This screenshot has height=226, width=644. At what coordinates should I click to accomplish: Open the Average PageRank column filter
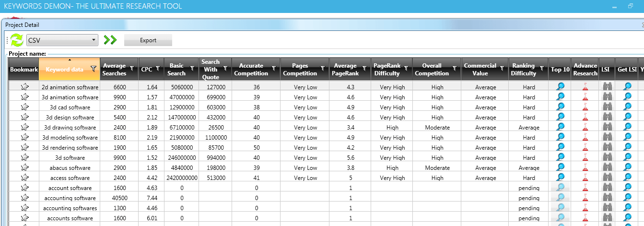[365, 69]
